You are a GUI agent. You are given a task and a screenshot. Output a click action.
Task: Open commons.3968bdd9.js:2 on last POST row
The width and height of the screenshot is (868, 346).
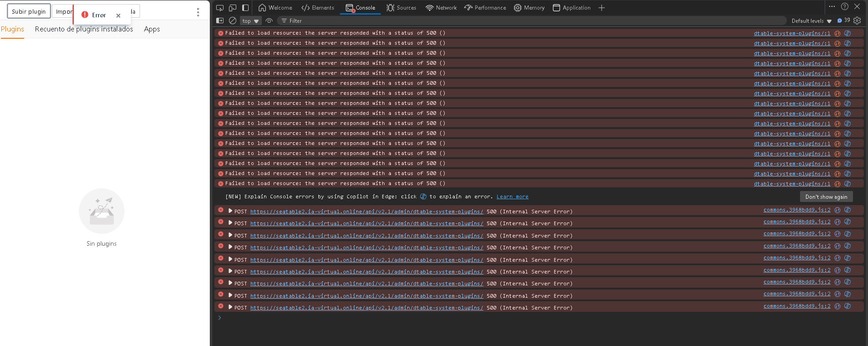coord(797,306)
